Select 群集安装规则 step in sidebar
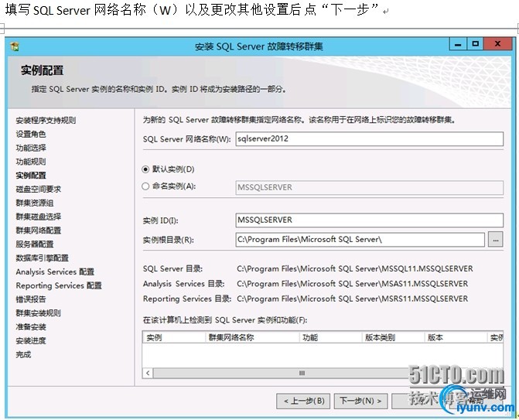The image size is (519, 420). click(x=39, y=313)
